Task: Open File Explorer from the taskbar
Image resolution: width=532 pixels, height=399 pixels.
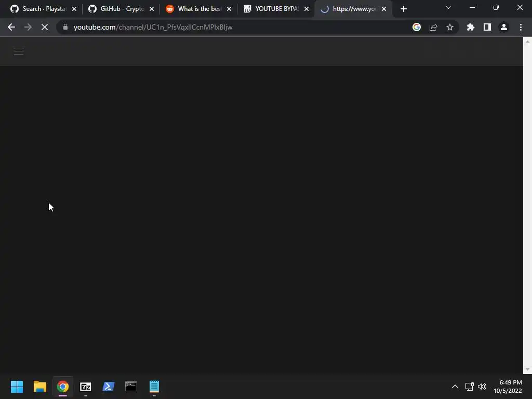Action: [39, 387]
